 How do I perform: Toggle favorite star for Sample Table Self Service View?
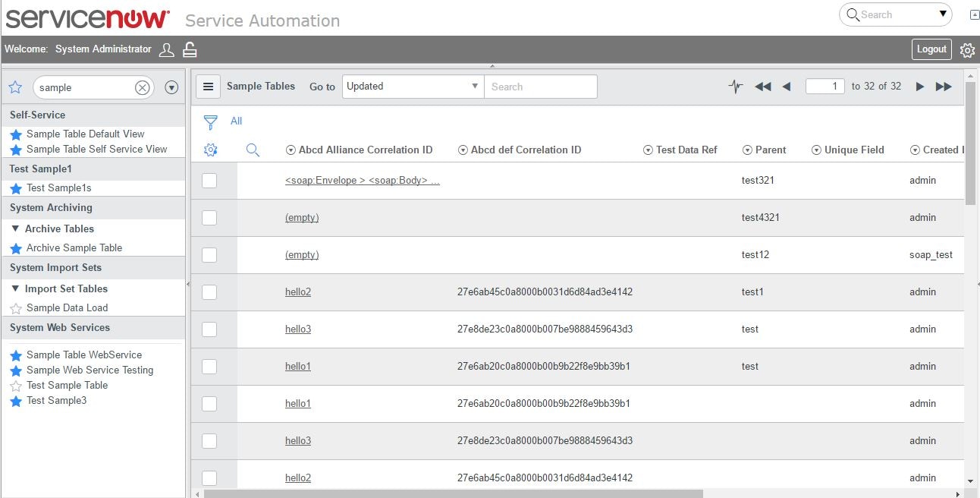pyautogui.click(x=16, y=150)
